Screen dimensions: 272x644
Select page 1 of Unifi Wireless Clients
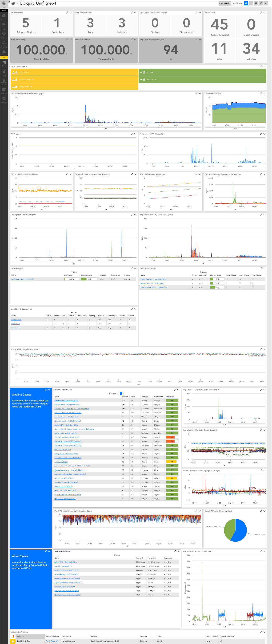(x=121, y=393)
